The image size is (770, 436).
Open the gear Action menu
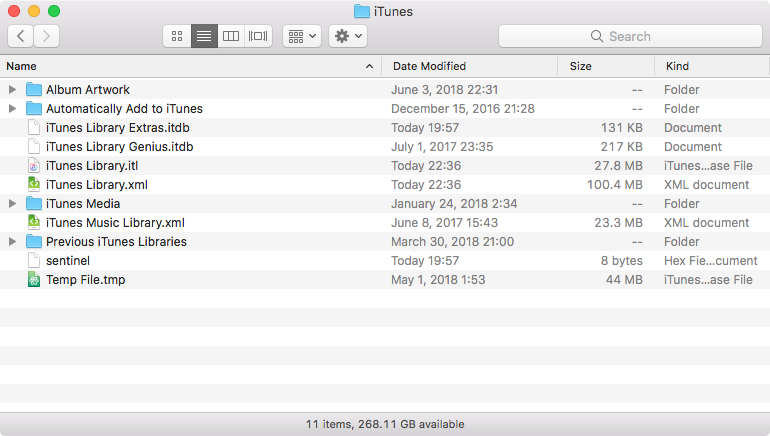click(x=348, y=36)
